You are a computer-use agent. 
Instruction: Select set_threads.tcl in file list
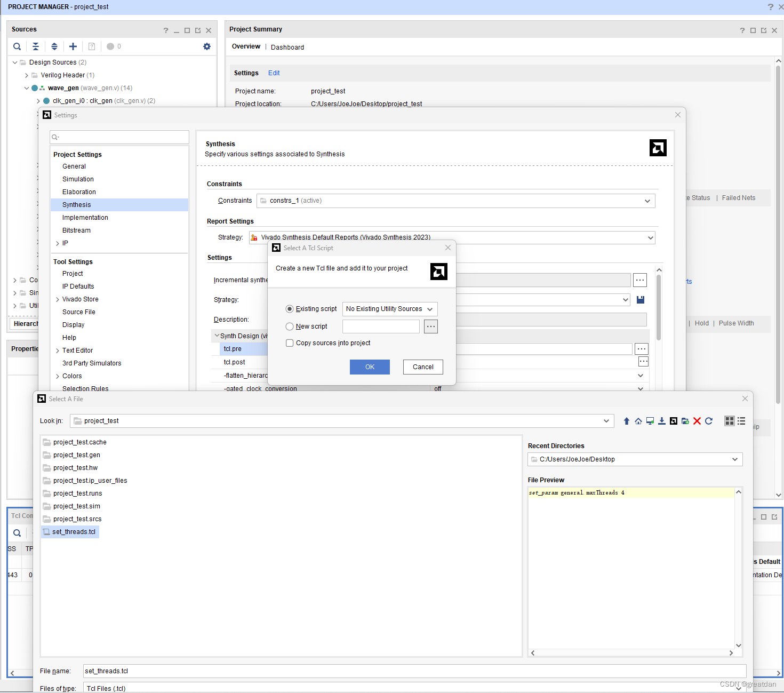click(x=70, y=532)
